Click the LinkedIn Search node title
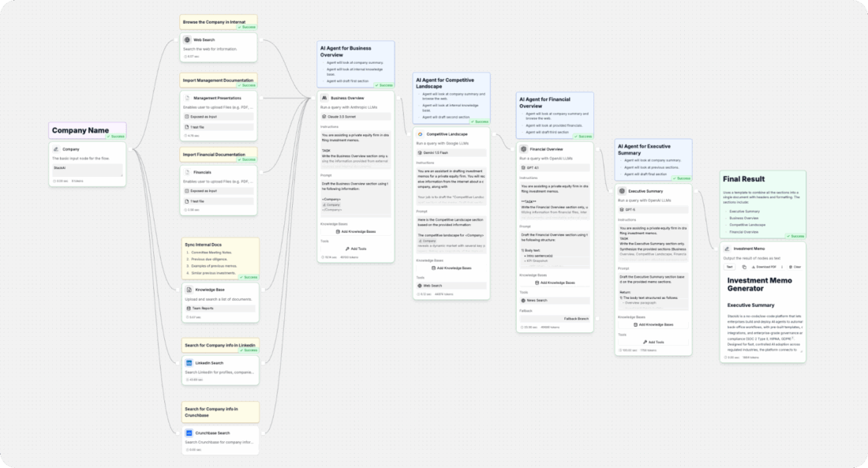 (209, 363)
